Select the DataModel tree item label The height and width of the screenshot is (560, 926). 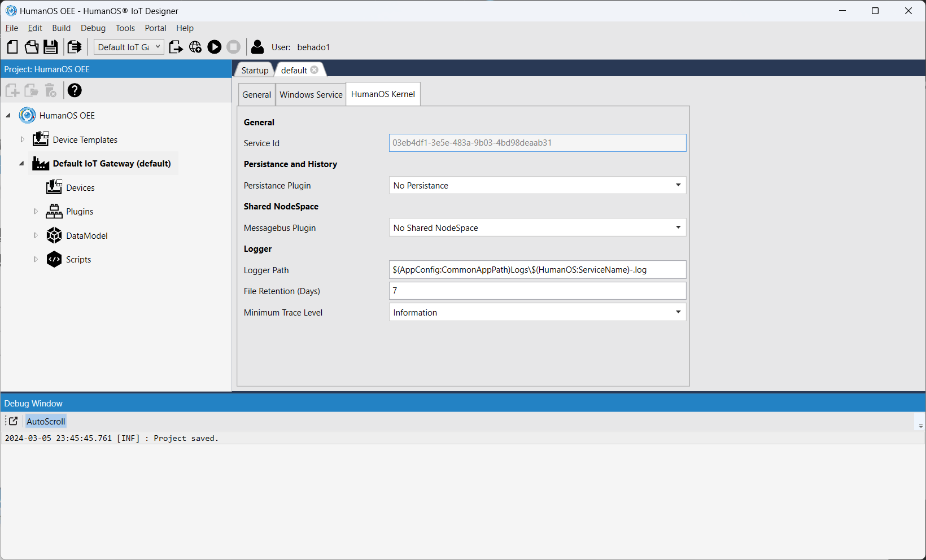pyautogui.click(x=87, y=235)
